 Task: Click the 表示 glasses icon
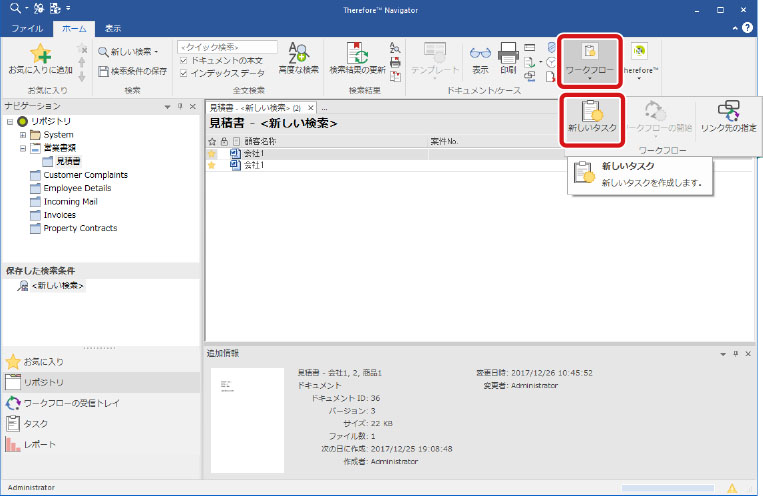click(480, 57)
